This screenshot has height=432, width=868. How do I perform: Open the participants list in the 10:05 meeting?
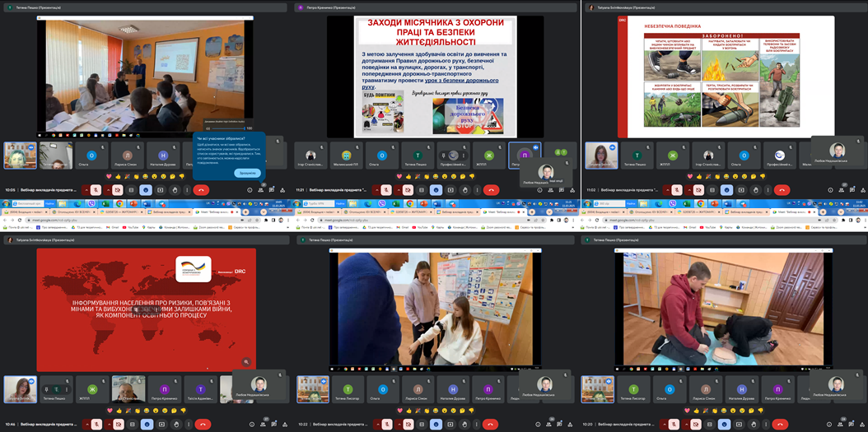point(262,189)
